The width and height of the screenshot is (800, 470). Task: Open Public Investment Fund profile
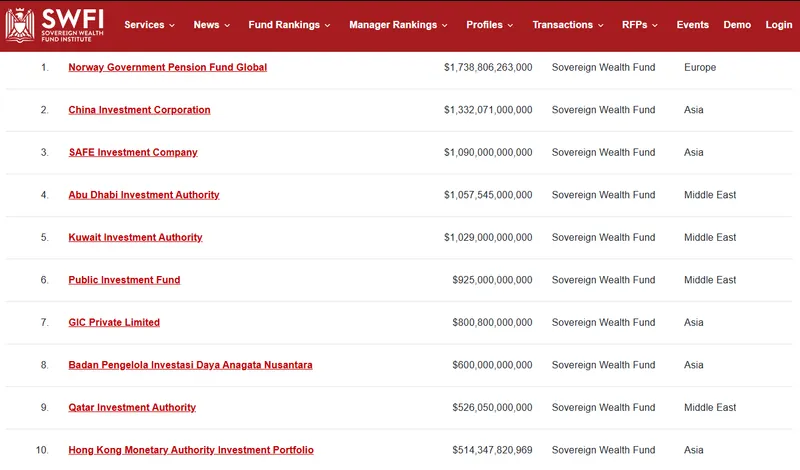click(x=124, y=280)
